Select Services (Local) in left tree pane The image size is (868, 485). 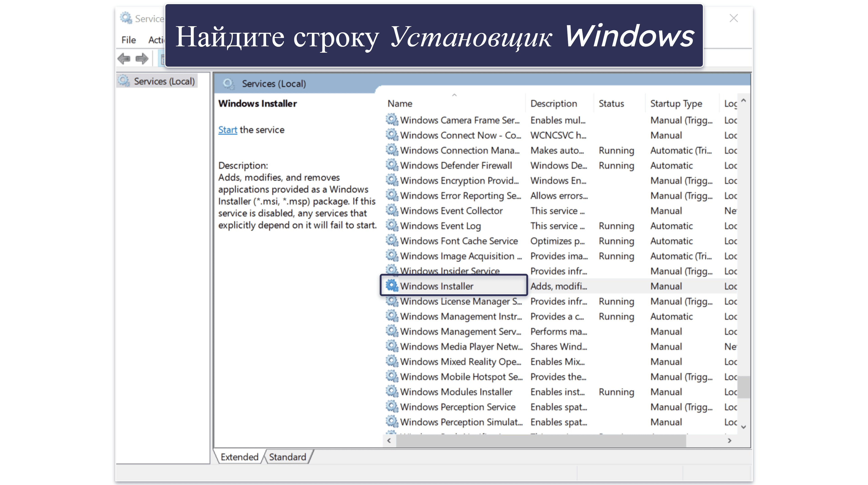tap(157, 81)
